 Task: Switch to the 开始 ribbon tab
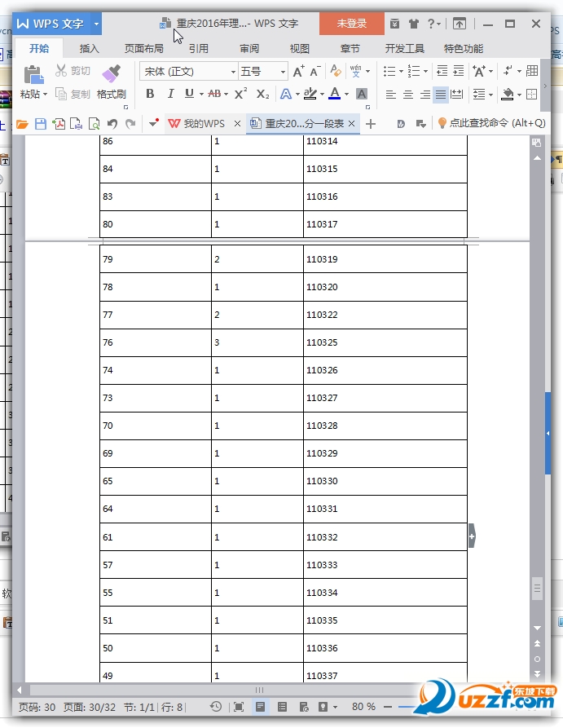point(39,48)
